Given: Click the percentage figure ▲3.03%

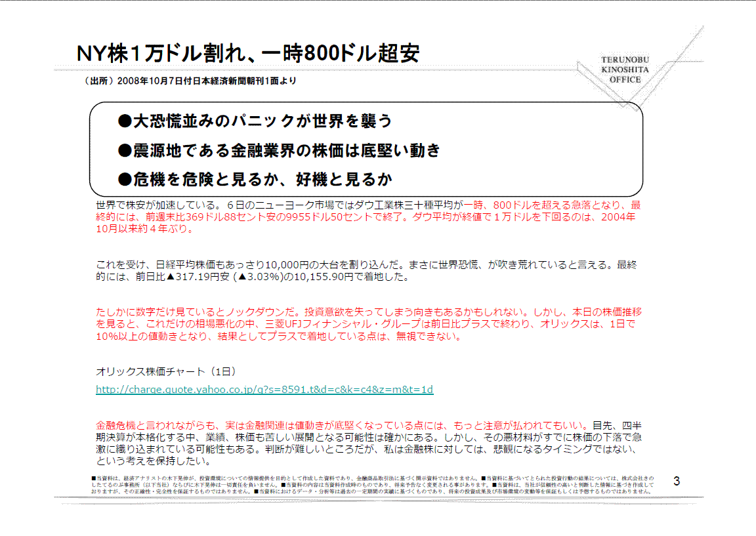Looking at the screenshot, I should (x=261, y=277).
